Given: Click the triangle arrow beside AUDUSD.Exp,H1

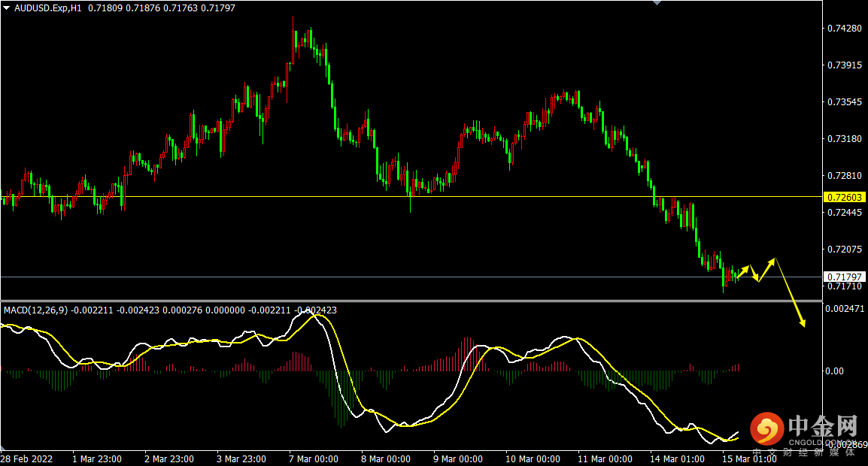Looking at the screenshot, I should pyautogui.click(x=6, y=8).
